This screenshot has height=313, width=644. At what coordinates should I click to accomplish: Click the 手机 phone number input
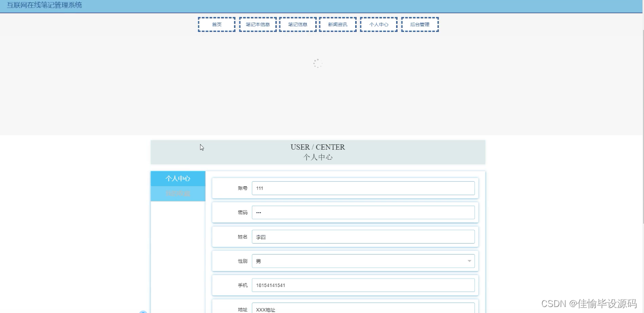coord(363,285)
